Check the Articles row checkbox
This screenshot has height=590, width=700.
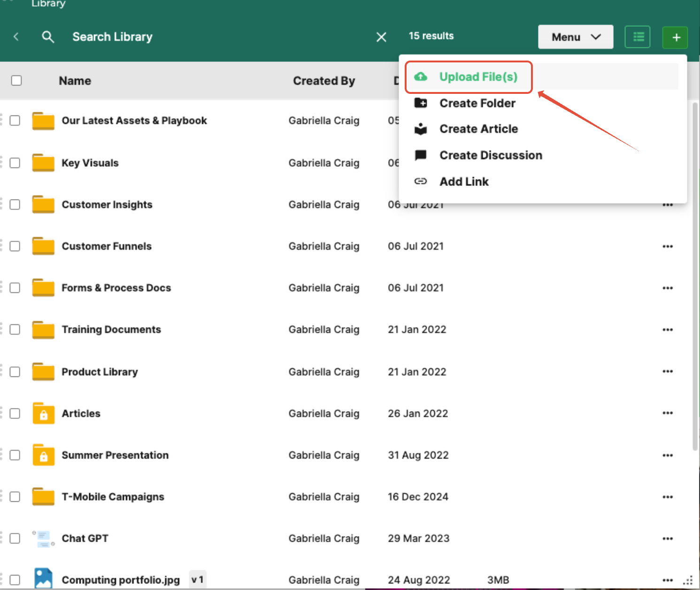pos(15,414)
